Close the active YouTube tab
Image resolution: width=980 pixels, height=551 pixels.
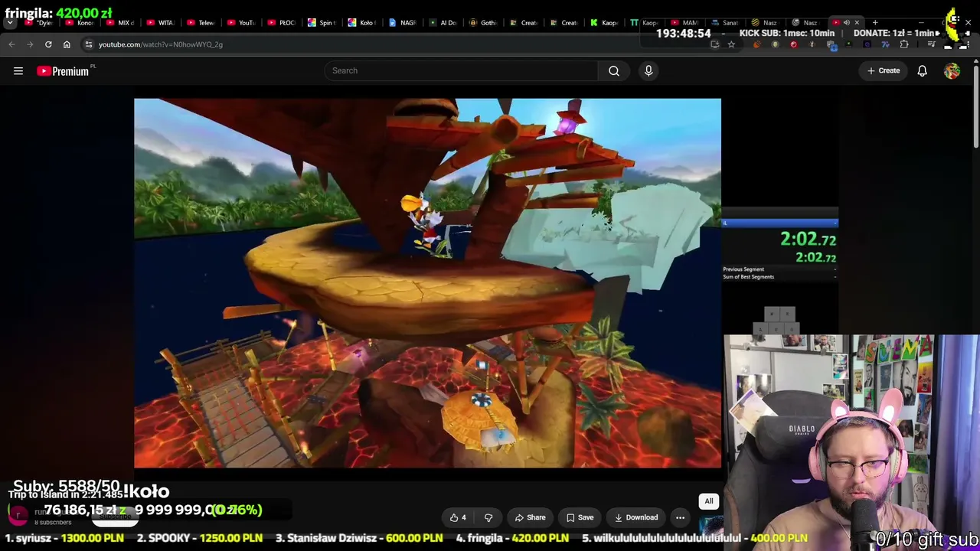pos(857,23)
